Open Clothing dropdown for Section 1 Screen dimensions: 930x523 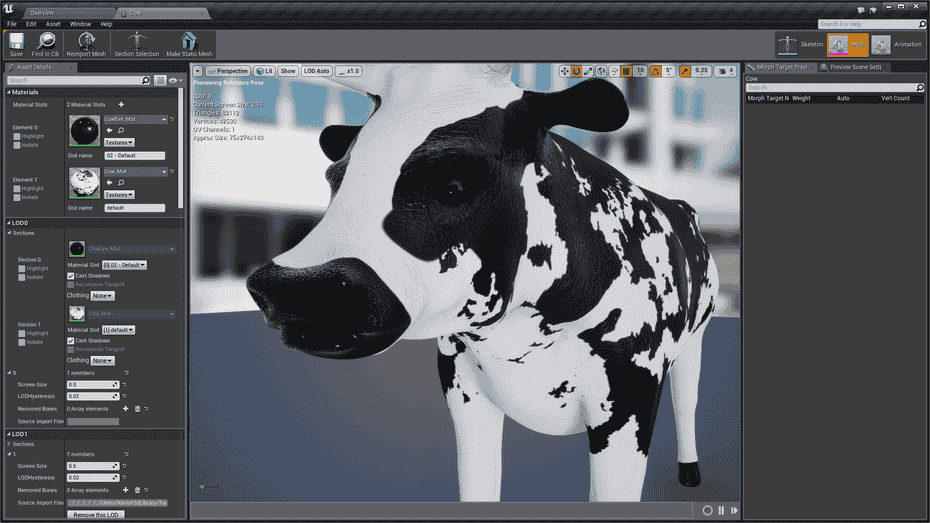click(x=102, y=361)
